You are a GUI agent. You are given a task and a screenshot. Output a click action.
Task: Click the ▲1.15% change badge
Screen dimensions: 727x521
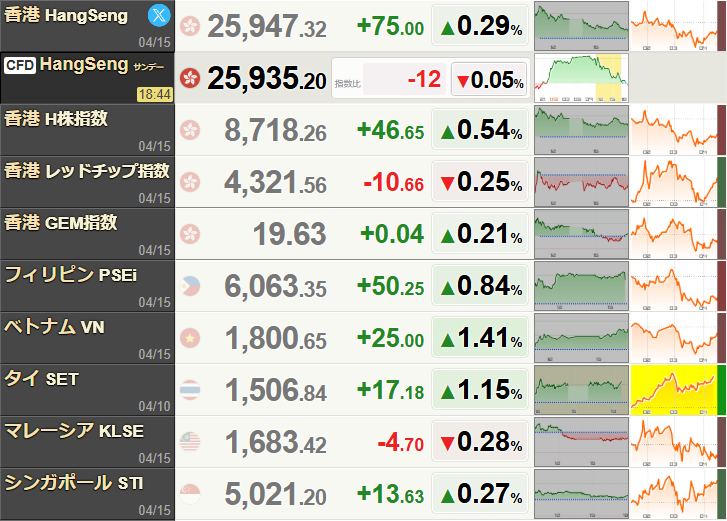coord(480,389)
